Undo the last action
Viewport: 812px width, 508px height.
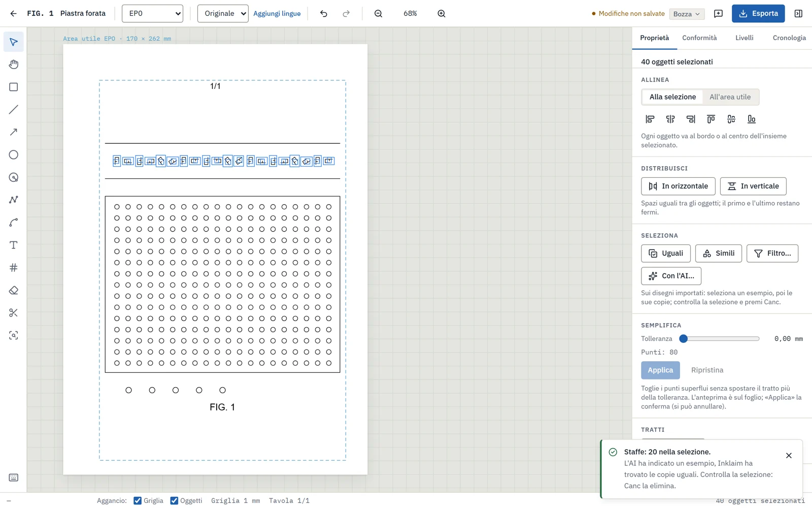(324, 14)
